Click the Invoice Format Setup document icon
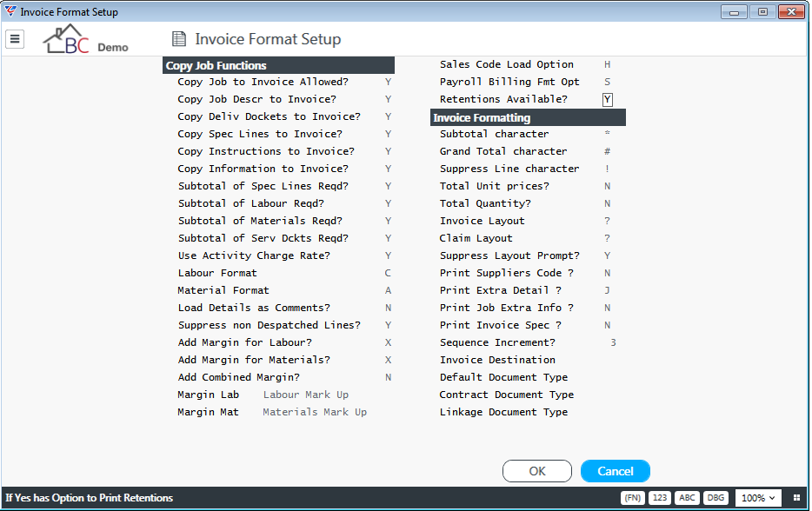 click(179, 39)
